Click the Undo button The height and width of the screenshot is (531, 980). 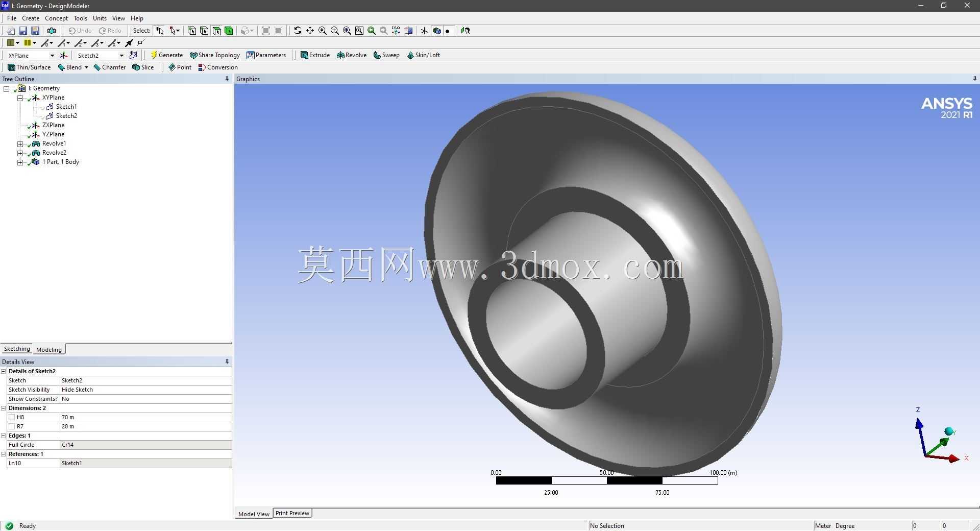(x=80, y=31)
